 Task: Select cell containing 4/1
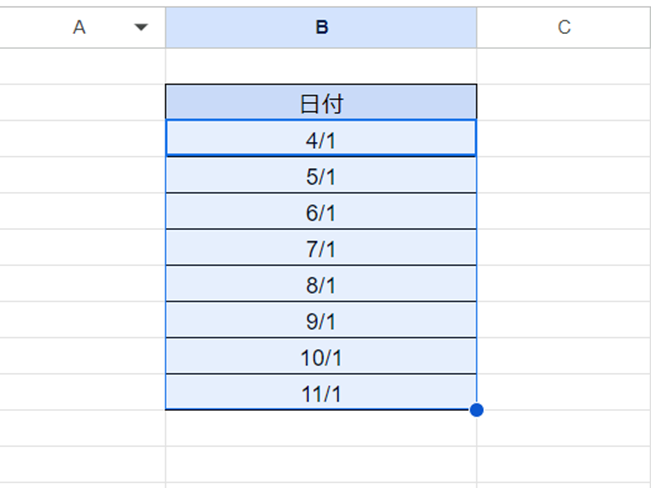(x=321, y=139)
